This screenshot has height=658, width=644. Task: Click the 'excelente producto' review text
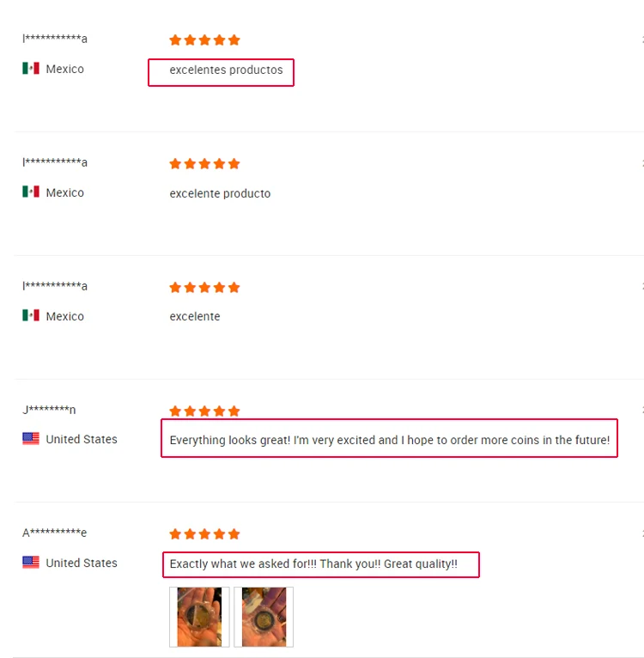click(220, 193)
